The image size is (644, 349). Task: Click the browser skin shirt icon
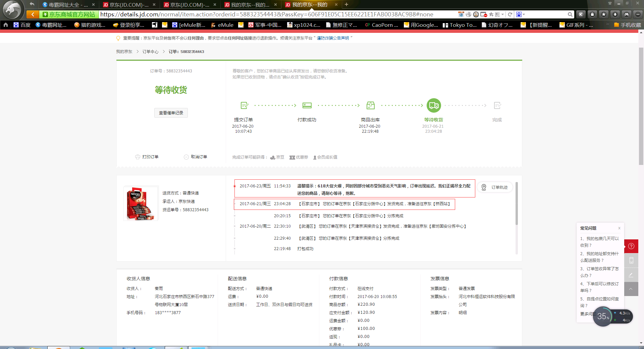[x=610, y=3]
